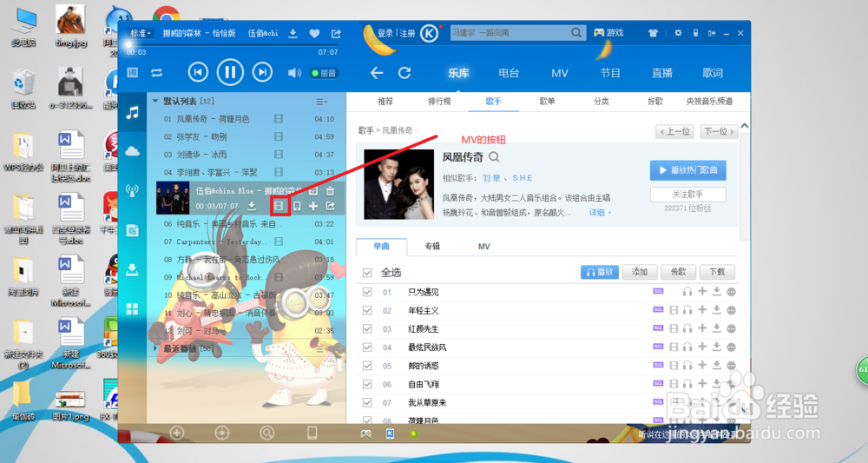Viewport: 868px width, 463px height.
Task: Open the 游戏 games button
Action: tap(609, 33)
